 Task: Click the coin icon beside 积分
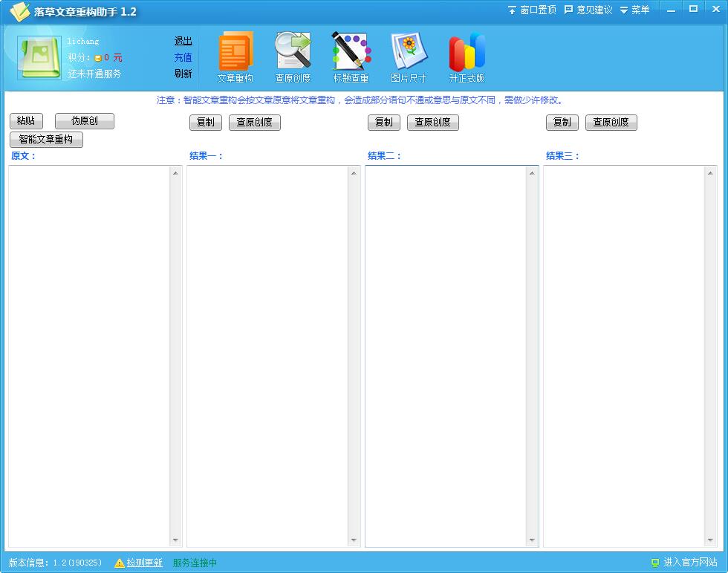click(x=98, y=58)
